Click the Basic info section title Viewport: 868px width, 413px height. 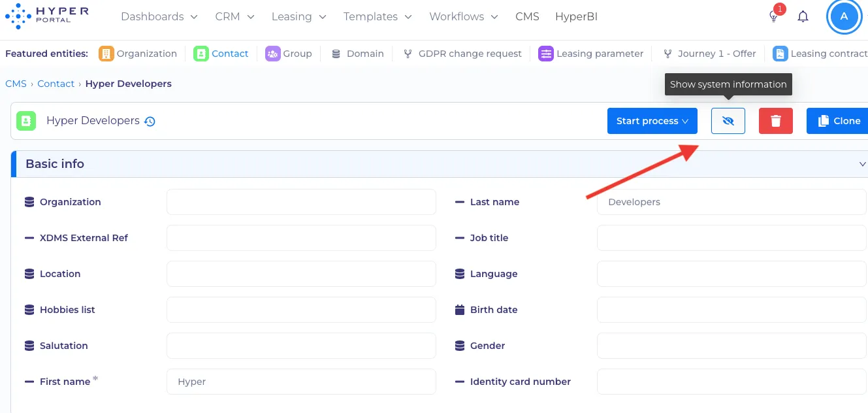(x=55, y=164)
